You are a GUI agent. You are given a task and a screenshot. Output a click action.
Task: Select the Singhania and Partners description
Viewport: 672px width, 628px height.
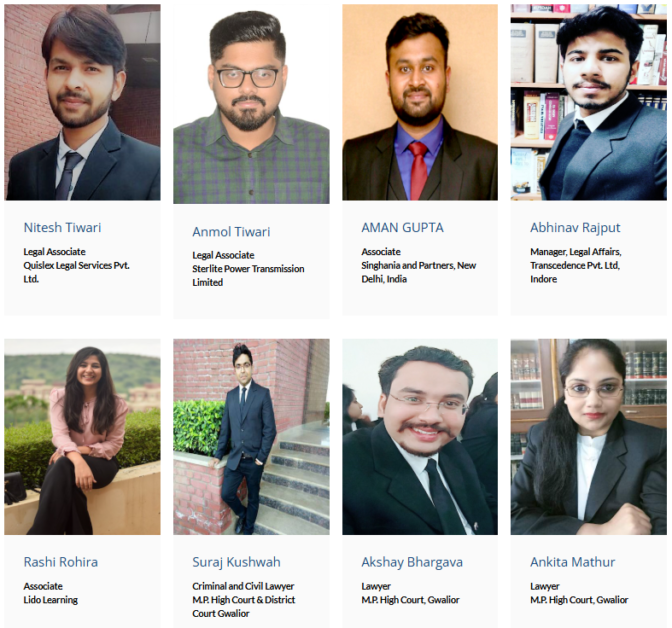click(x=418, y=272)
